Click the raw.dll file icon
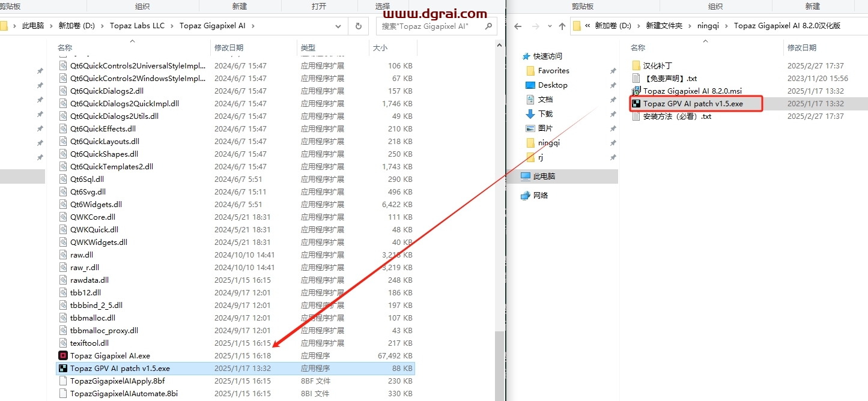The height and width of the screenshot is (401, 868). 64,255
